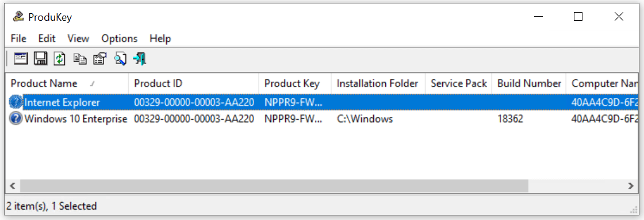The image size is (644, 220).
Task: Sort by the Product Name column header
Action: click(67, 84)
